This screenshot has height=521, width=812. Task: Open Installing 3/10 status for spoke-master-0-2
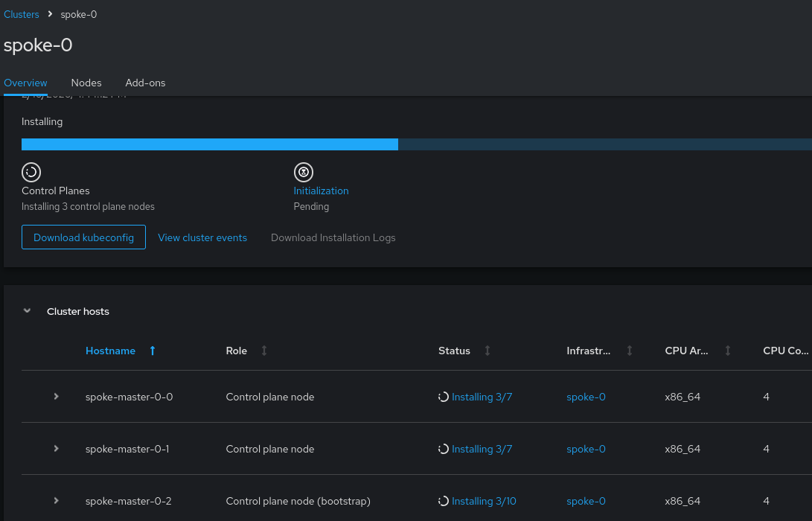[x=484, y=501]
